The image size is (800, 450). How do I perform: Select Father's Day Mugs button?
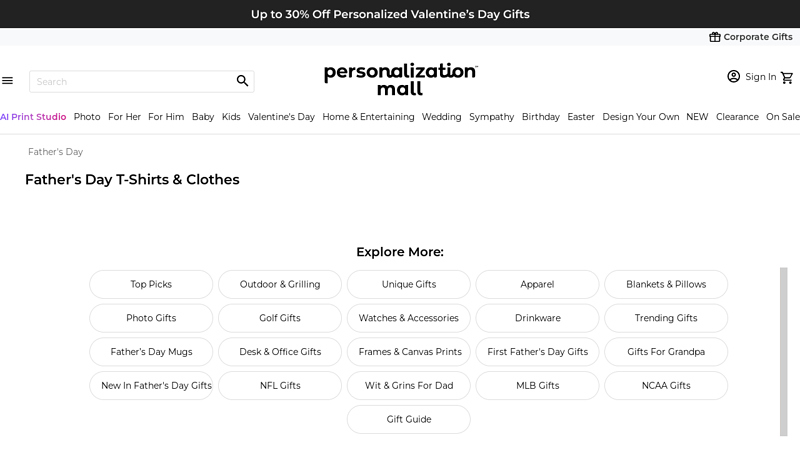(151, 352)
